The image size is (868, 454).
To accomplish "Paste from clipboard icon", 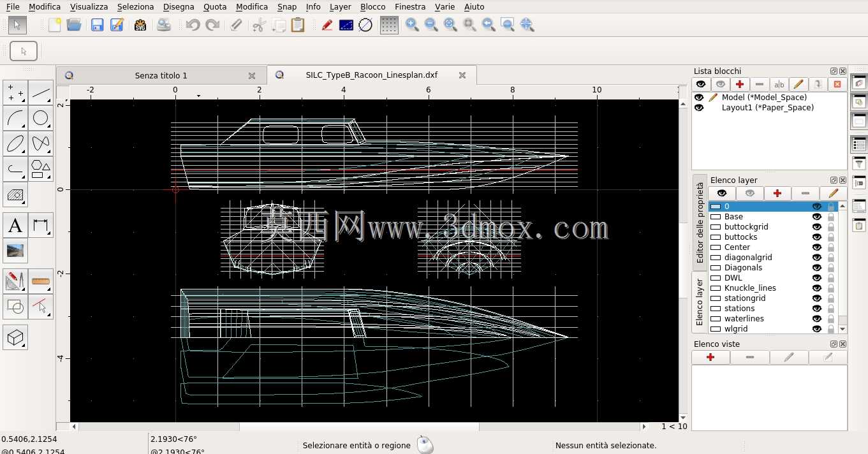I will pos(298,25).
